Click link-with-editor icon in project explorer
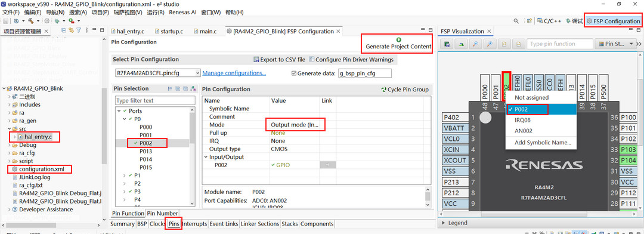The width and height of the screenshot is (644, 234). coord(71,30)
